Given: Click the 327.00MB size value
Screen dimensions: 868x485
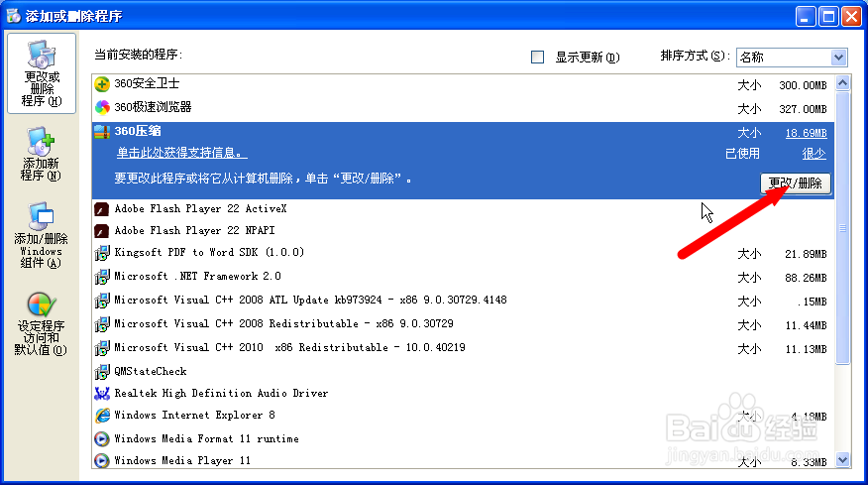Looking at the screenshot, I should point(803,109).
